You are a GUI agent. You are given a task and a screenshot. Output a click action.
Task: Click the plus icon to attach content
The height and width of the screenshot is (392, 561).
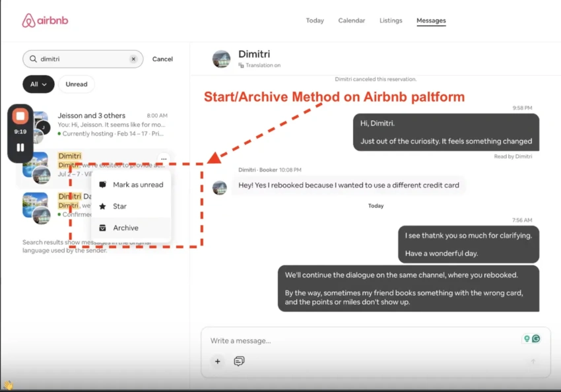point(218,362)
